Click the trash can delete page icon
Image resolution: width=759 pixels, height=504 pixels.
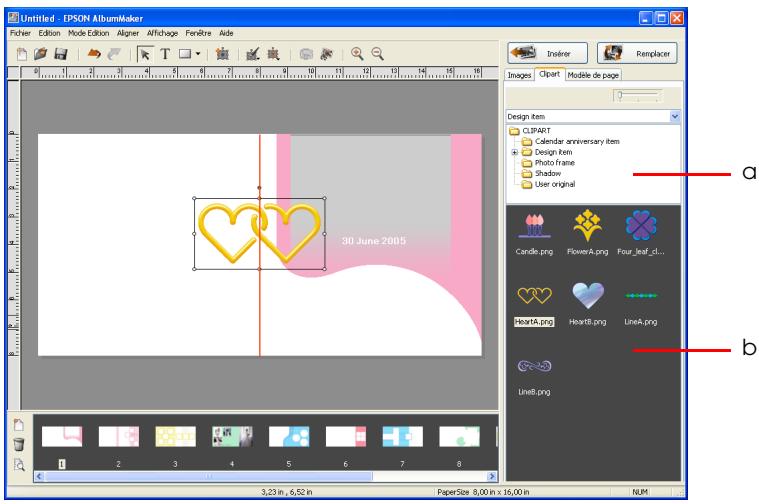tap(18, 444)
